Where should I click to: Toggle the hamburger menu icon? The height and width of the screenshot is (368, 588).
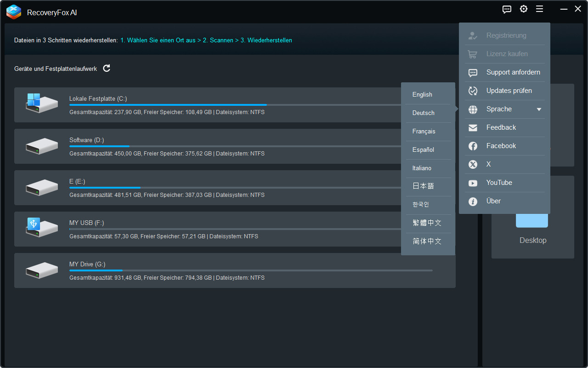click(x=540, y=9)
